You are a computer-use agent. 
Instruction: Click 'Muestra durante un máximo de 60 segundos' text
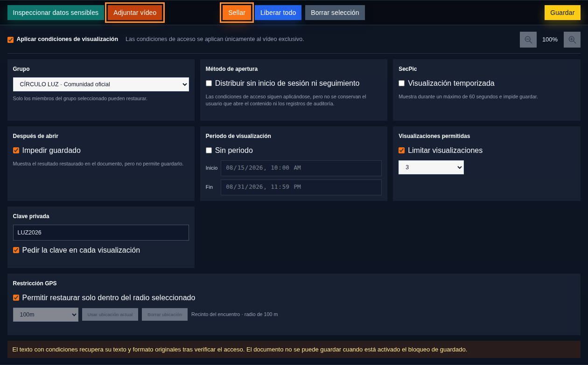coord(468,96)
